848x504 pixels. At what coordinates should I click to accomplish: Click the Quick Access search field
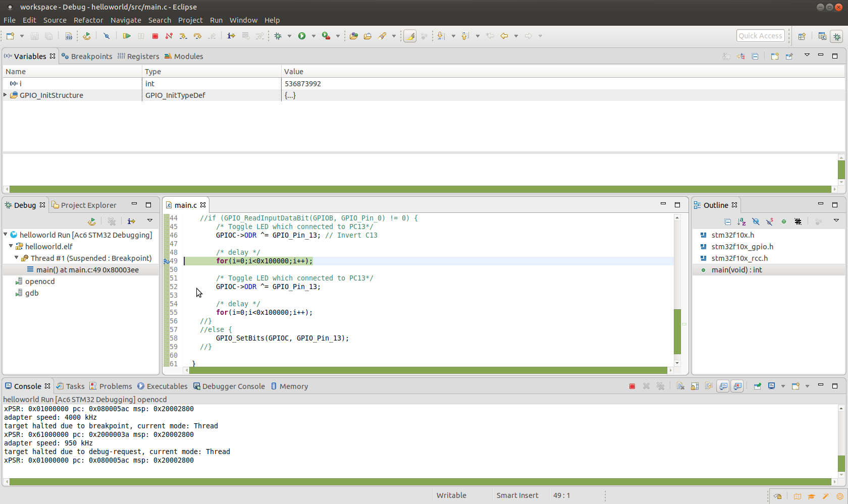[x=760, y=36]
